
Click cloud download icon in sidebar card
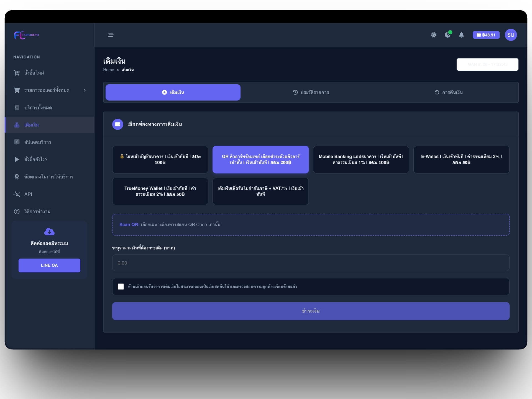point(49,232)
